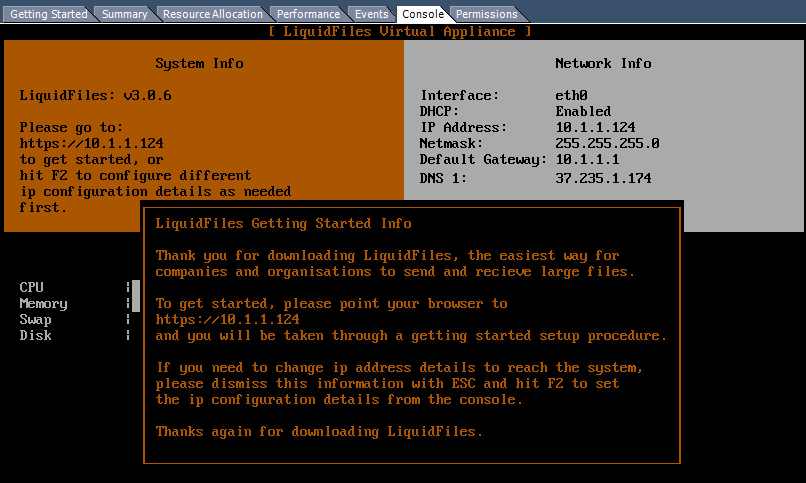The height and width of the screenshot is (483, 806).
Task: Click the System Info heading
Action: pyautogui.click(x=199, y=63)
